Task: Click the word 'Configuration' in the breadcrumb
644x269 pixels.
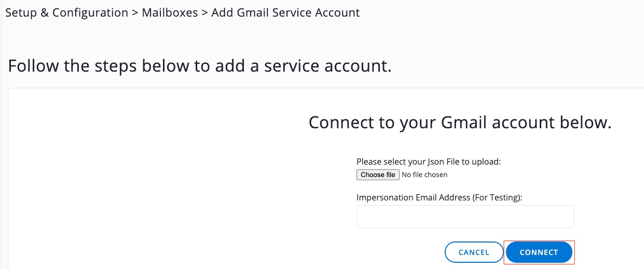Action: coord(90,13)
